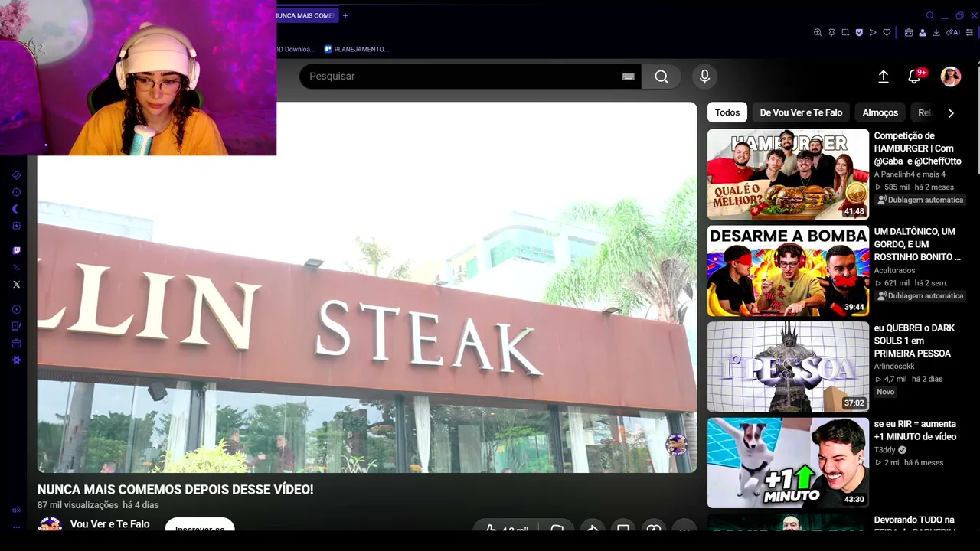Open a new browser tab
Screen dimensions: 980x551
click(345, 15)
